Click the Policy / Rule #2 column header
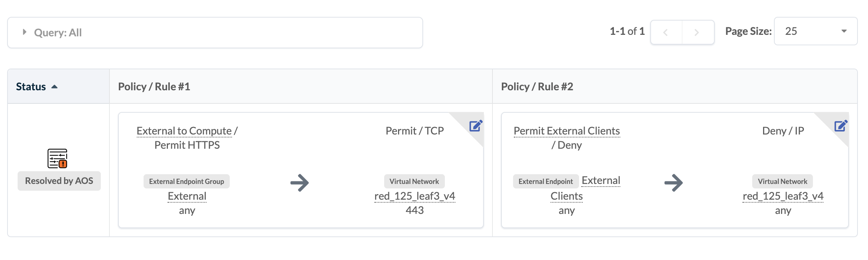The image size is (868, 260). [537, 87]
